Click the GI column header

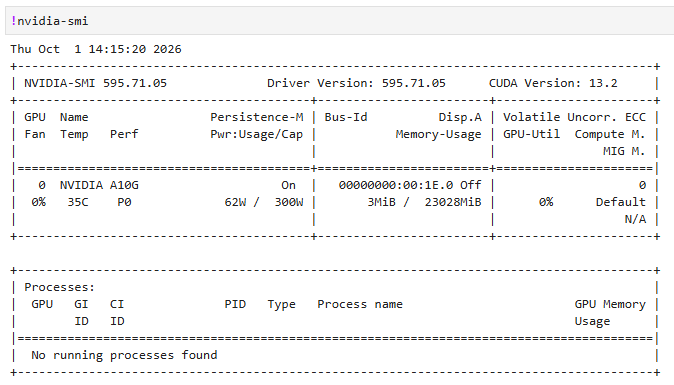(x=81, y=304)
